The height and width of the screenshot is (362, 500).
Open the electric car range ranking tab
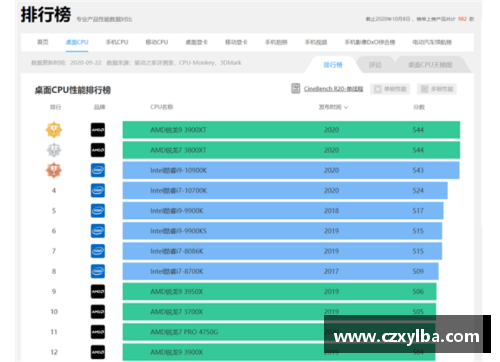click(432, 42)
